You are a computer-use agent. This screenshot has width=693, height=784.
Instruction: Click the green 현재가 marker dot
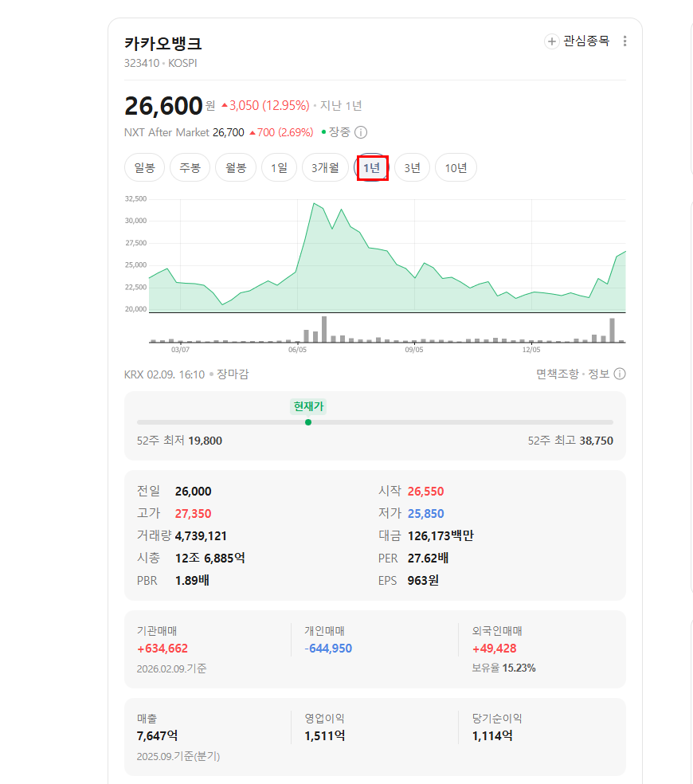tap(308, 422)
